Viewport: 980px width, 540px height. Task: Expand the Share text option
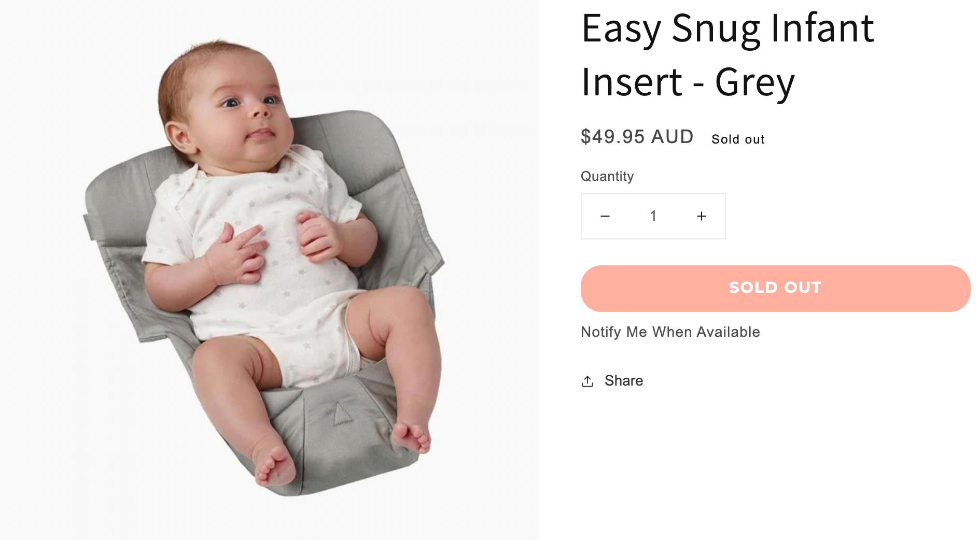(x=624, y=381)
